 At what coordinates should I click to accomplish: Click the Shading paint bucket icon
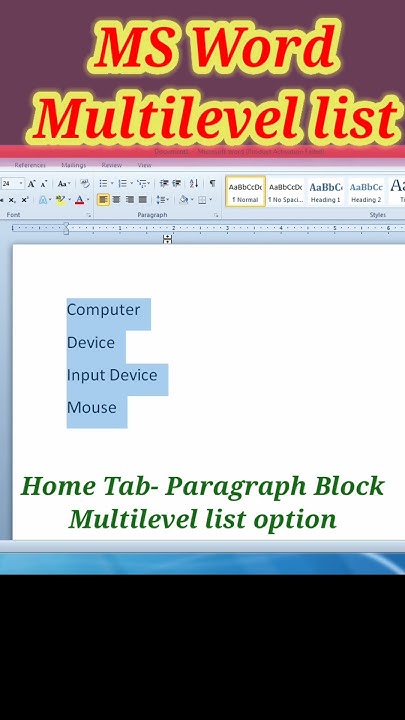point(183,200)
